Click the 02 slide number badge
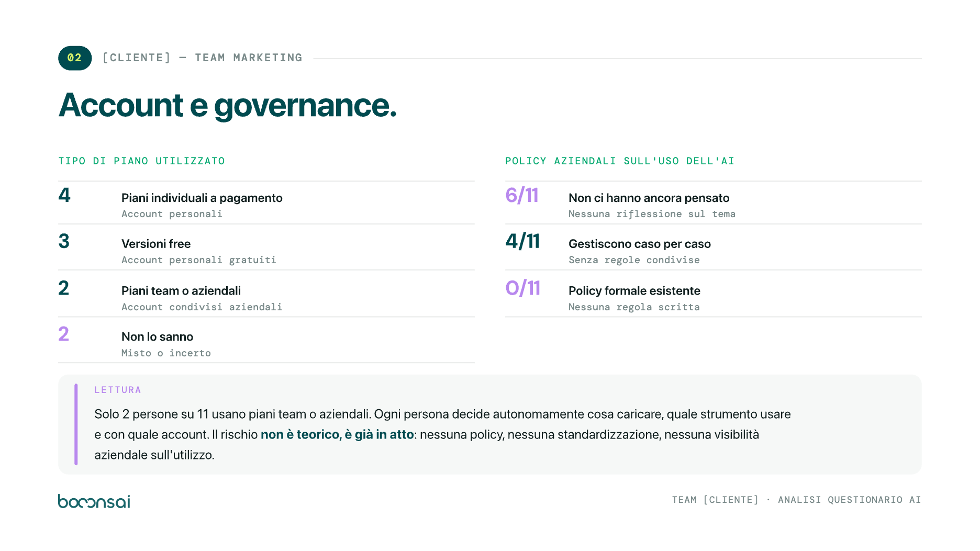Screen dimensions: 980x551 coord(75,58)
